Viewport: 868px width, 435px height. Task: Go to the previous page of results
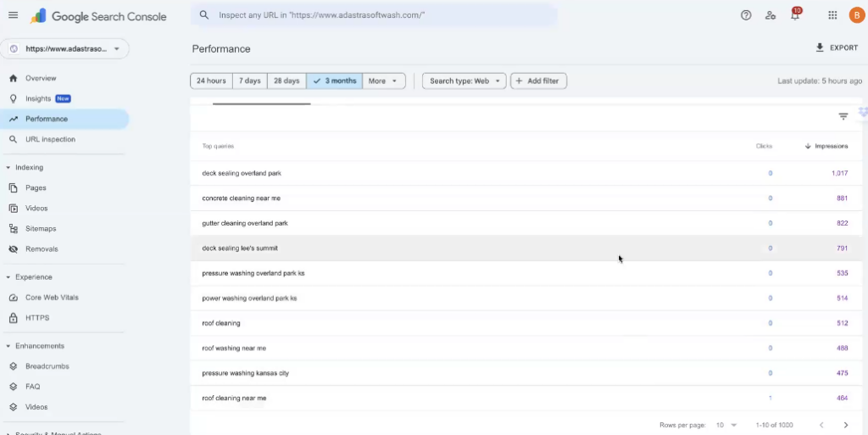(821, 425)
